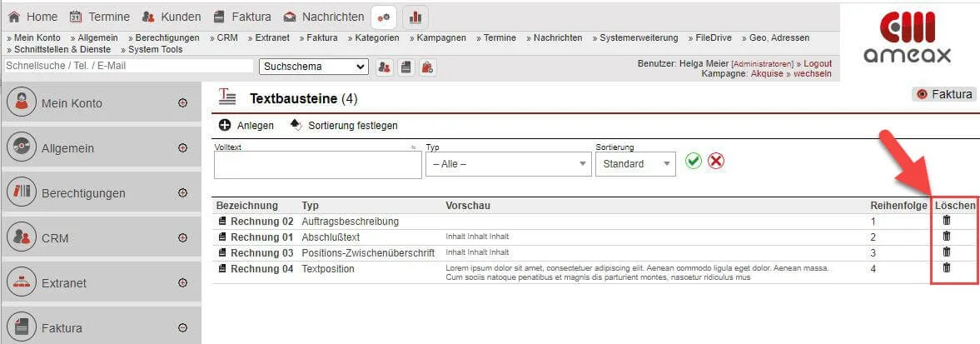Expand the Mein Konto sidebar section
Screen dimensions: 980x344
click(183, 103)
